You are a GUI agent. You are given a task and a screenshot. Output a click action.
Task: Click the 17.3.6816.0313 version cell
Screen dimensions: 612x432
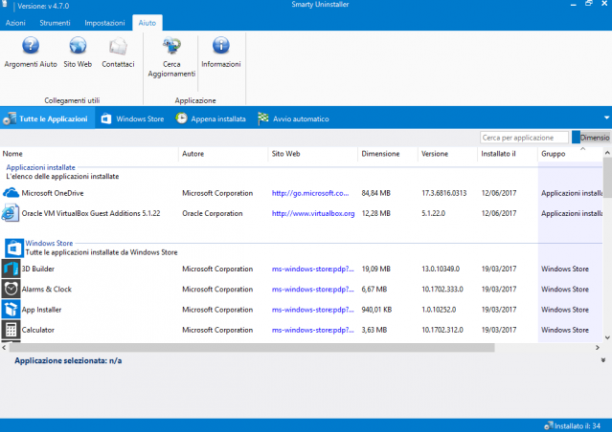444,193
